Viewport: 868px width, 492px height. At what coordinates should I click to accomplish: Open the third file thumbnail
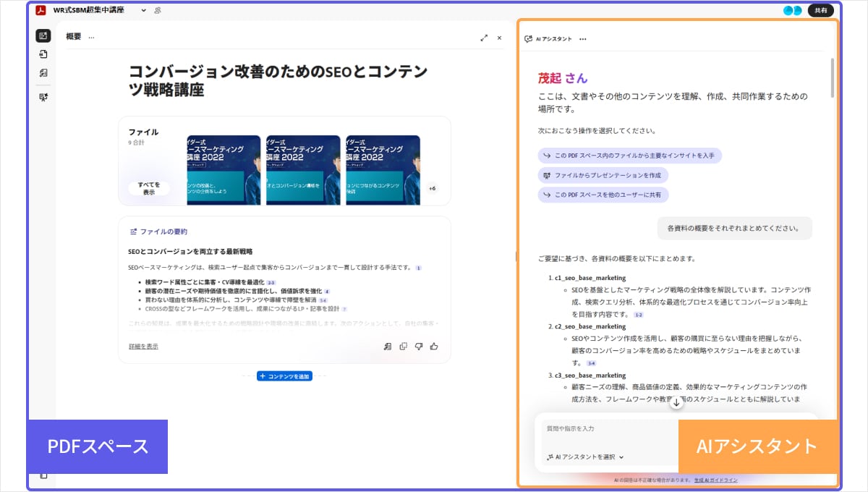[383, 170]
